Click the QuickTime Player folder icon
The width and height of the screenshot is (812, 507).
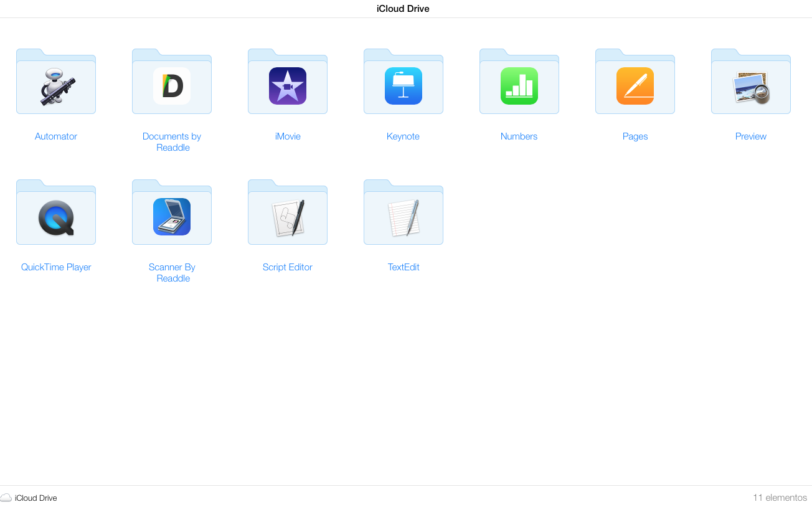[x=56, y=216]
